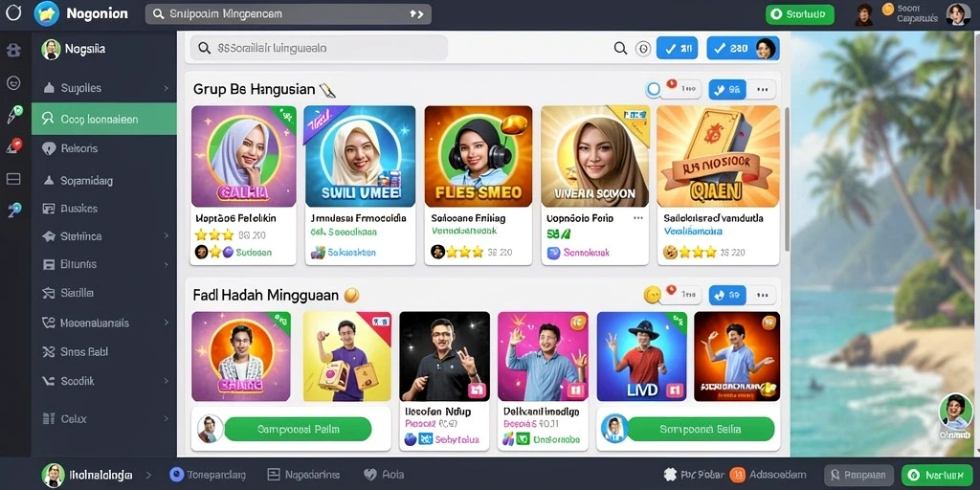This screenshot has height=490, width=980.
Task: Click the three-dot icon on Uopnóoio Forio card
Action: [637, 218]
